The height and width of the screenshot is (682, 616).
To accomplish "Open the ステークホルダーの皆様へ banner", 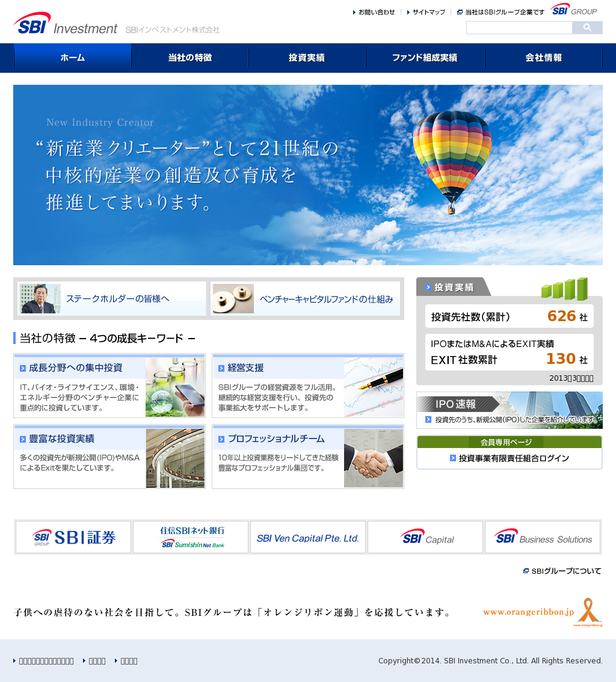I will 112,299.
